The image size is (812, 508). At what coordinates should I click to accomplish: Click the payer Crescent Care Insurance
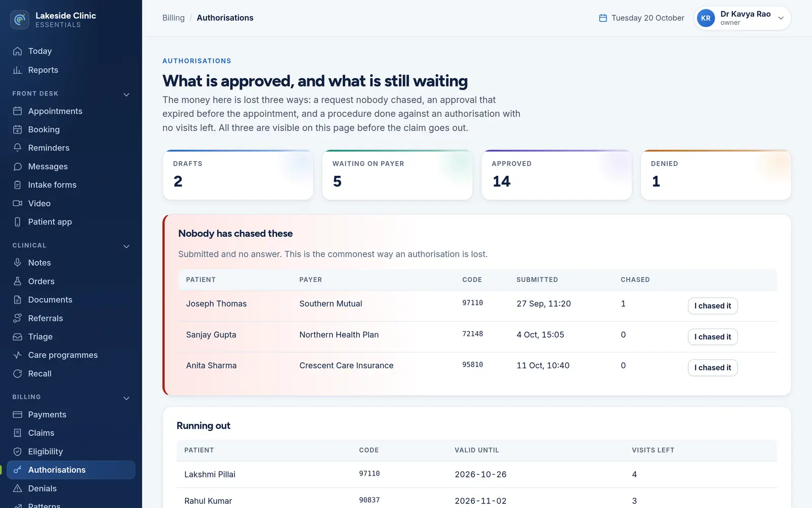[x=346, y=365]
